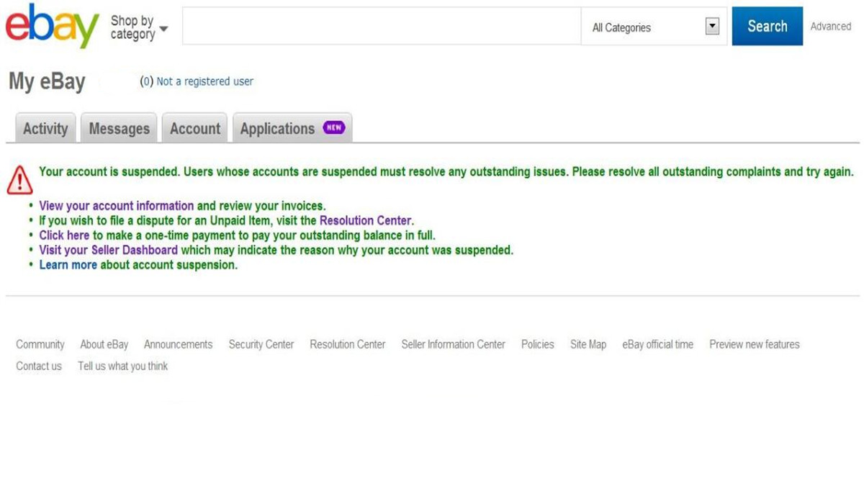
Task: Click the (0) feedback score link
Action: (147, 82)
